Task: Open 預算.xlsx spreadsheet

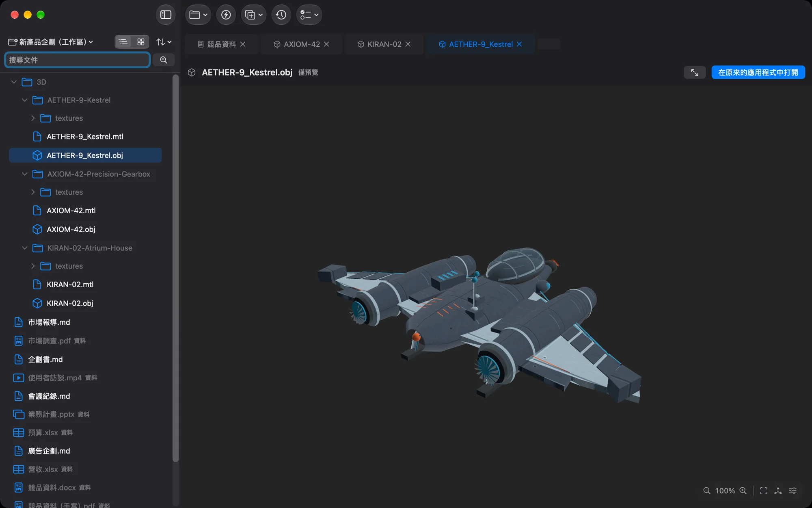Action: pos(85,432)
